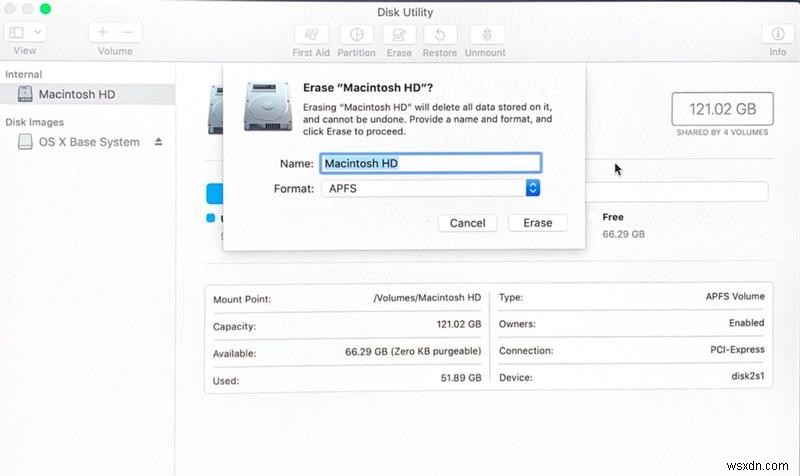The height and width of the screenshot is (476, 800).
Task: Click the Capacity 121.02 GB value in table
Action: [x=459, y=324]
